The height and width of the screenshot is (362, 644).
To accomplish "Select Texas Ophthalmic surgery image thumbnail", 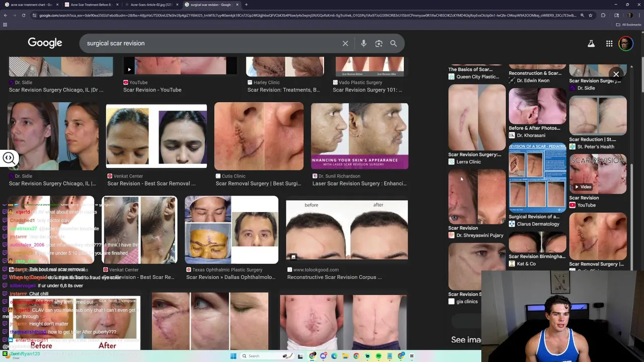I will pyautogui.click(x=231, y=230).
